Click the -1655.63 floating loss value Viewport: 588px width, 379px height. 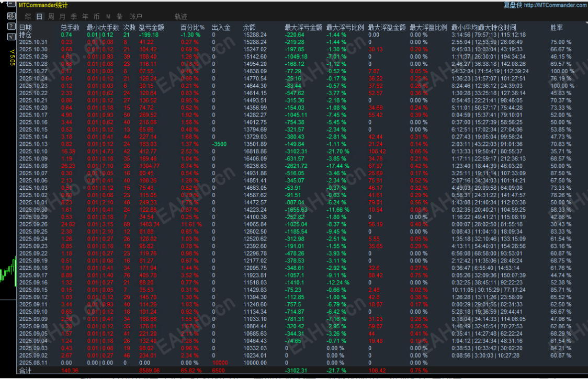[x=296, y=210]
